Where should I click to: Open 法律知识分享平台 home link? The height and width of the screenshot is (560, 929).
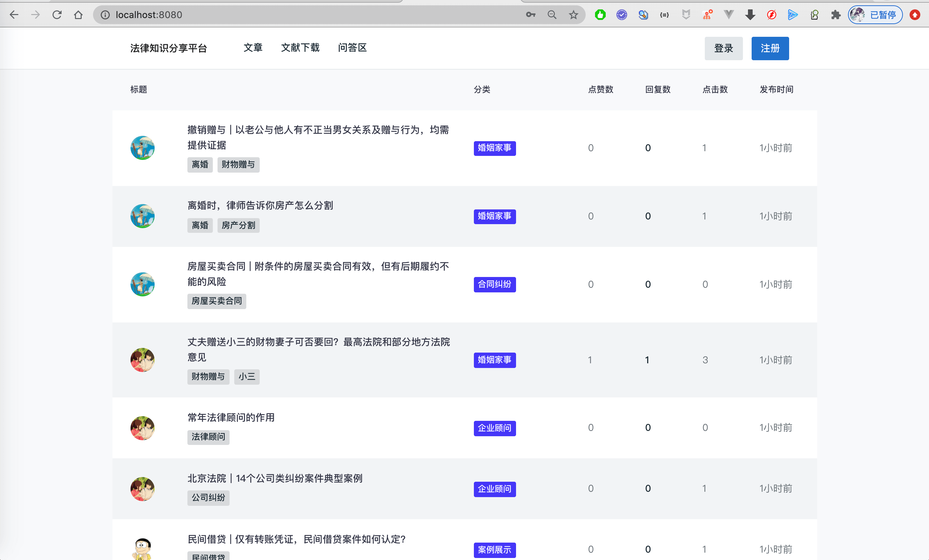pos(169,48)
